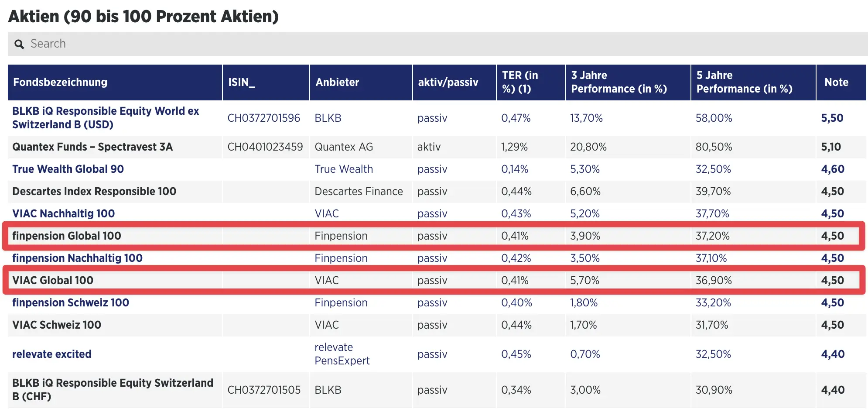868x419 pixels.
Task: Click the relevate PensExpert provider link
Action: tap(342, 354)
